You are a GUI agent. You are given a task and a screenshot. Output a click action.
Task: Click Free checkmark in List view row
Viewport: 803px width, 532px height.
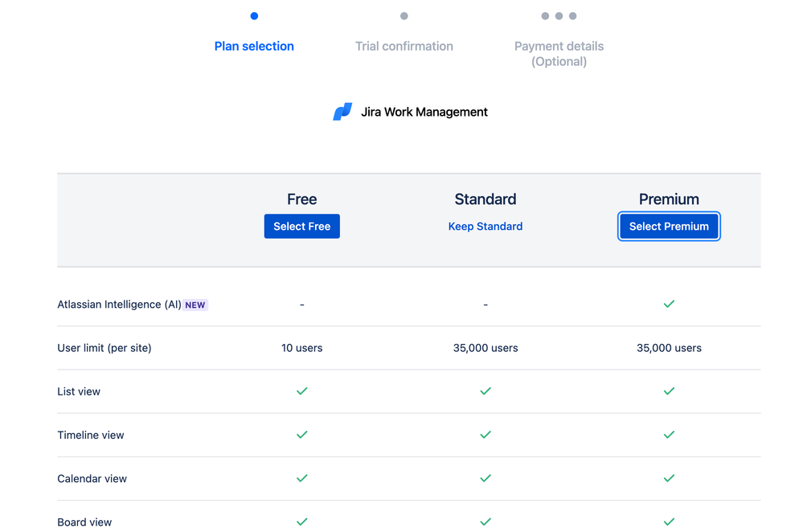tap(301, 391)
